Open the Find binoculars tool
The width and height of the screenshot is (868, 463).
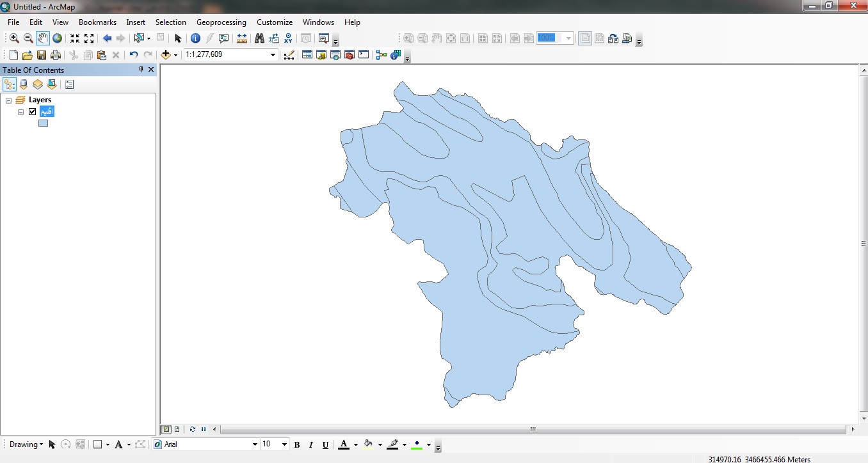pyautogui.click(x=259, y=38)
